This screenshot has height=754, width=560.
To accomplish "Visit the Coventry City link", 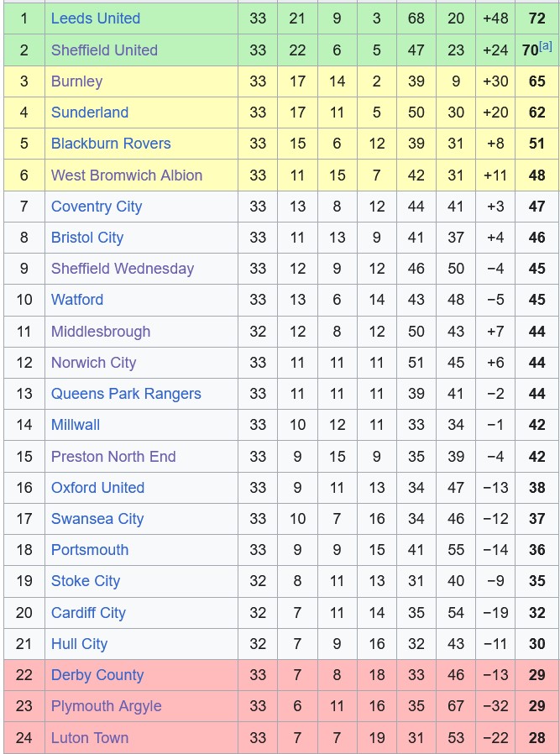I will (97, 207).
